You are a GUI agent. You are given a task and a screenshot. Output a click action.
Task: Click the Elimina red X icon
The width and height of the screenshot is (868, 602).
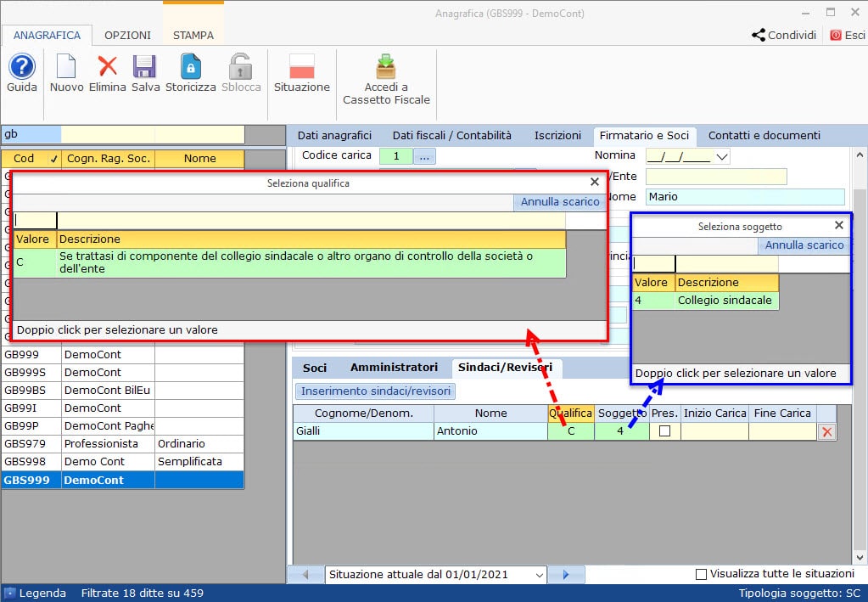click(x=108, y=66)
